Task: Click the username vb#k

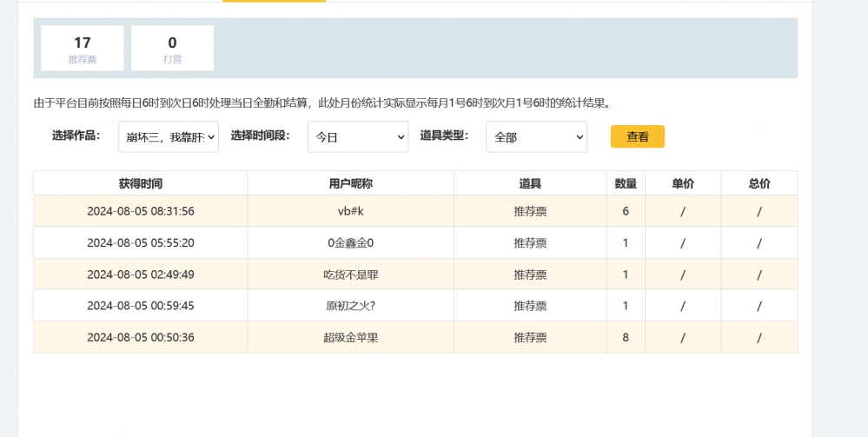Action: click(x=350, y=211)
